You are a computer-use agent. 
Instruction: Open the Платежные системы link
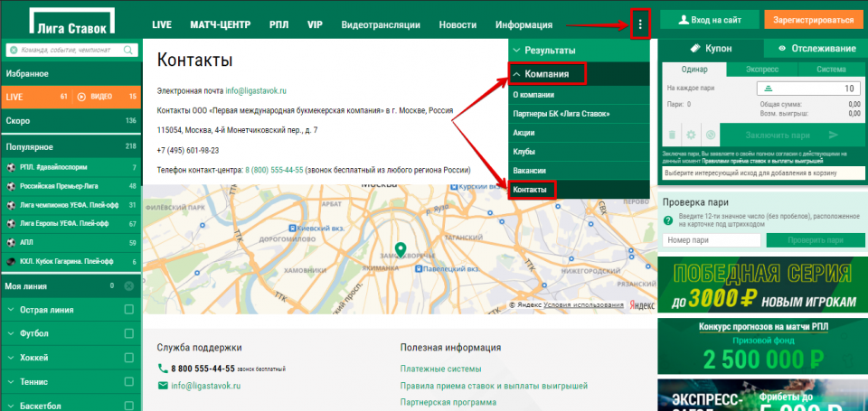click(x=440, y=369)
